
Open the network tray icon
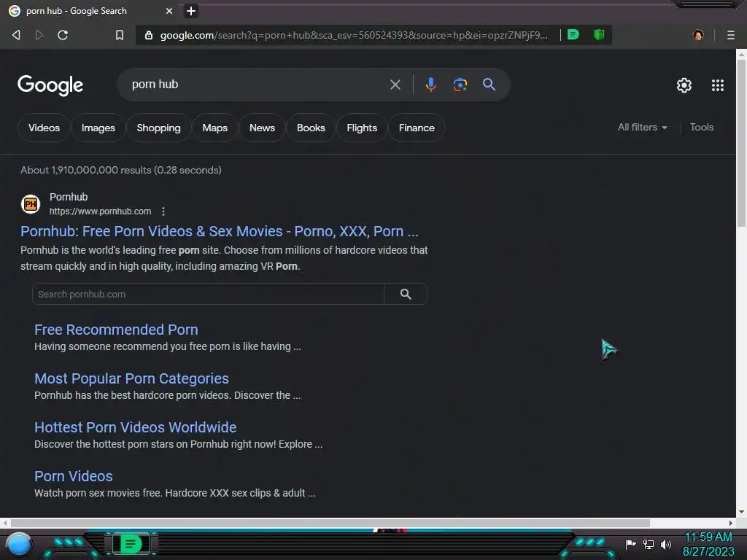(x=649, y=544)
